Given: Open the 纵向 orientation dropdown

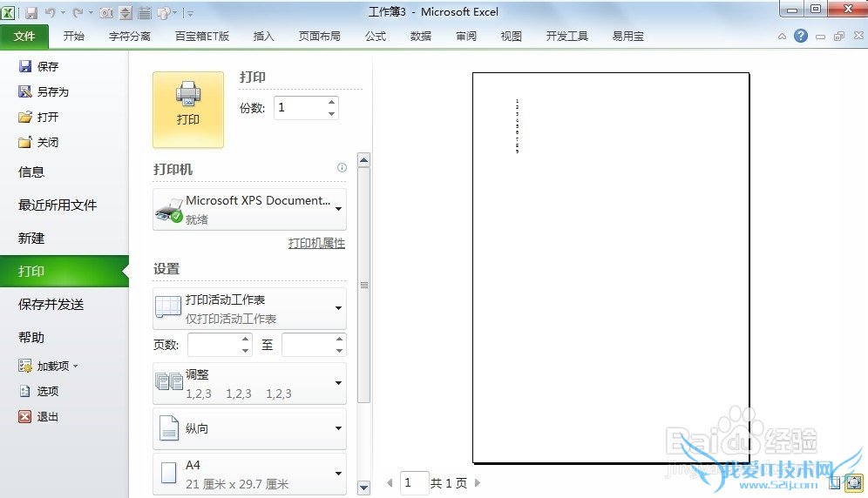Looking at the screenshot, I should point(249,428).
